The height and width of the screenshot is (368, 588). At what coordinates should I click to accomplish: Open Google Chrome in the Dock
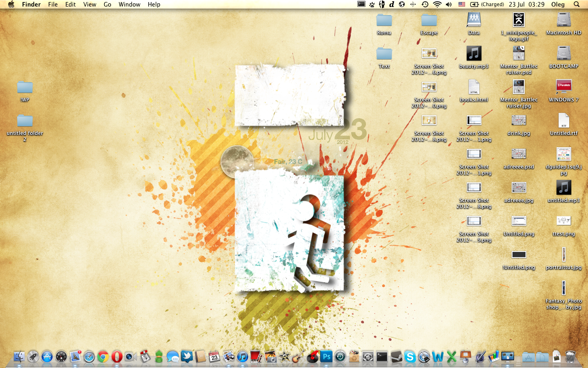pos(103,357)
